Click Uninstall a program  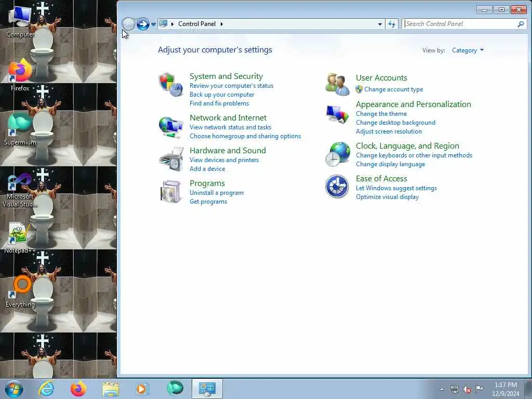(x=217, y=193)
